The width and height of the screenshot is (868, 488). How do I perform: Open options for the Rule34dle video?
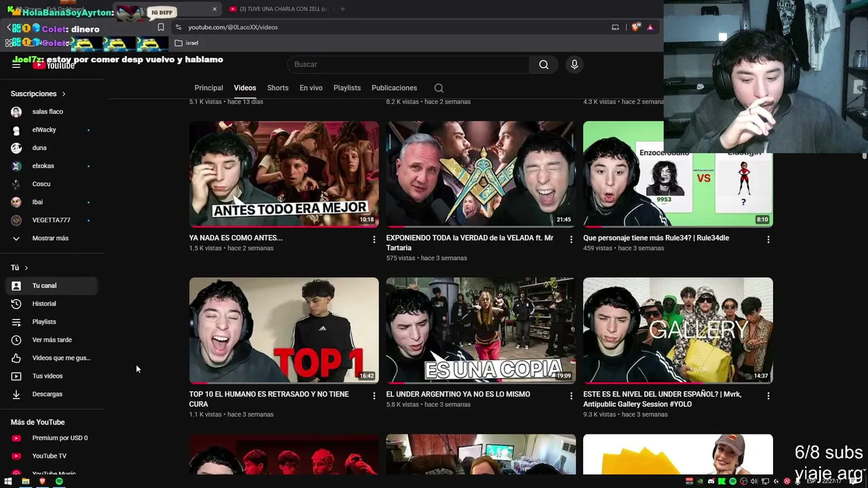(x=768, y=239)
